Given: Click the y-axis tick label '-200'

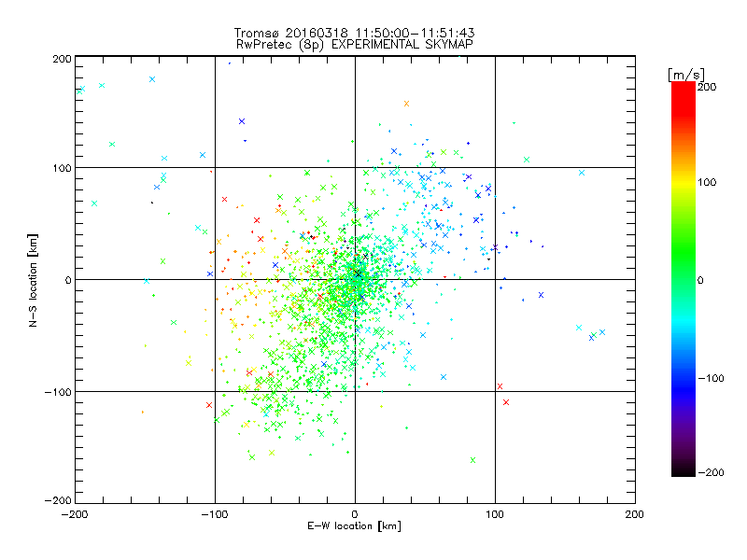Looking at the screenshot, I should [58, 500].
